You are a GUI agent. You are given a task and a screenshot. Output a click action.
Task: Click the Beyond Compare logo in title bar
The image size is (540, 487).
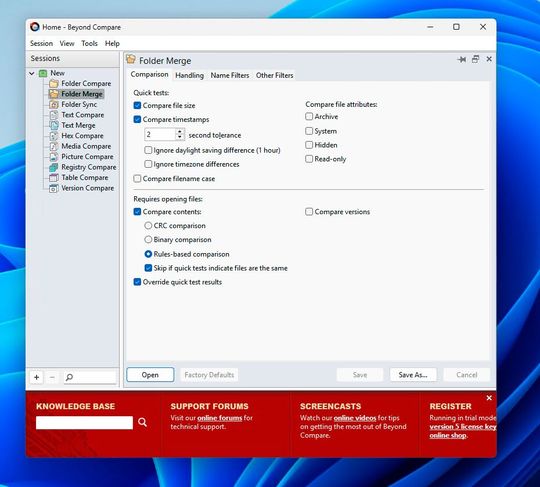34,27
